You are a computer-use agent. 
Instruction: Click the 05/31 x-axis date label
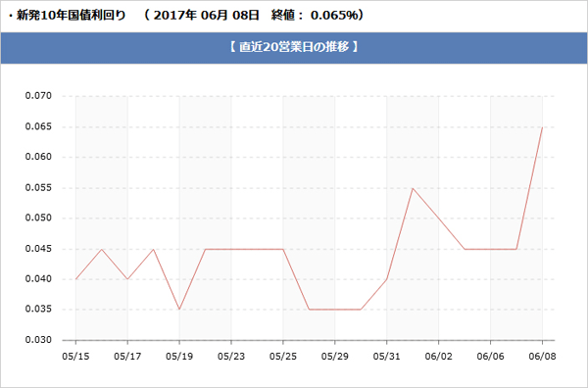(386, 356)
